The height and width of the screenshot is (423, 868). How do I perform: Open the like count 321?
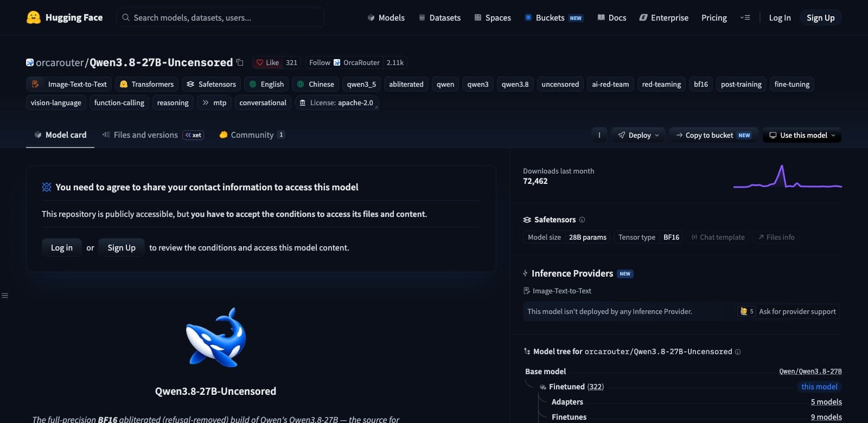[x=291, y=62]
